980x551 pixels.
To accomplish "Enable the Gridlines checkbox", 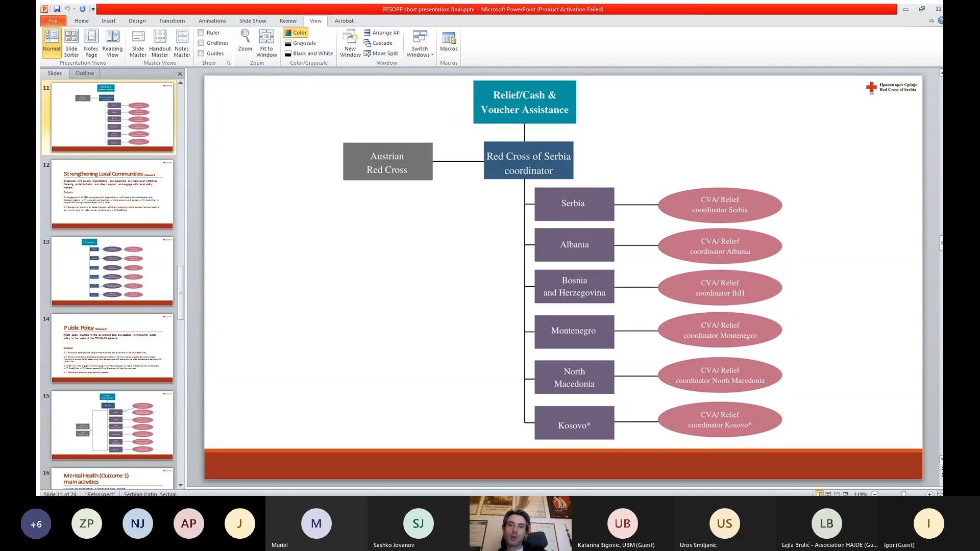I will click(201, 43).
